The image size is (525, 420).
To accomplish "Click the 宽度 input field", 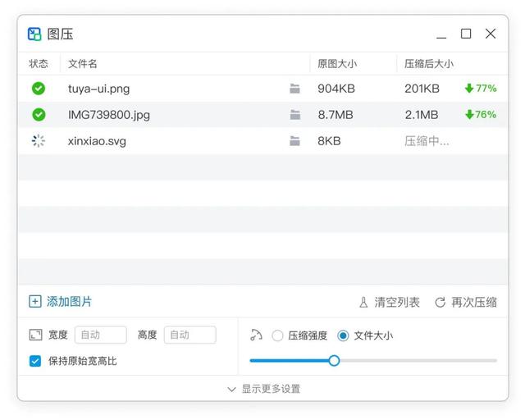I will click(x=101, y=335).
